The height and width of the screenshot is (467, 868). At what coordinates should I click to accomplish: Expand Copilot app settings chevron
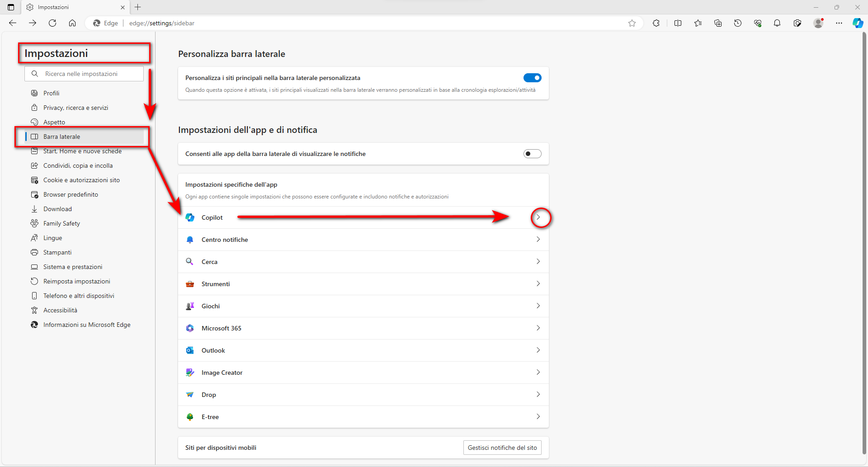[538, 217]
